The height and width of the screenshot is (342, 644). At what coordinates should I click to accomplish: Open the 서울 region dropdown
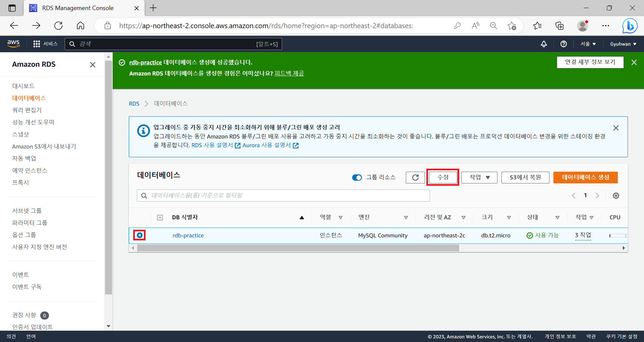588,44
